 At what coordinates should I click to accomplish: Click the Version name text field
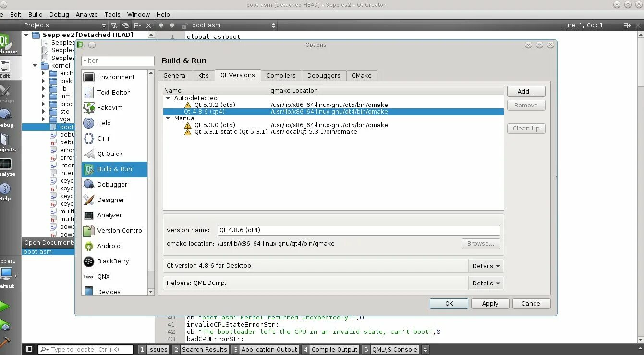[359, 230]
